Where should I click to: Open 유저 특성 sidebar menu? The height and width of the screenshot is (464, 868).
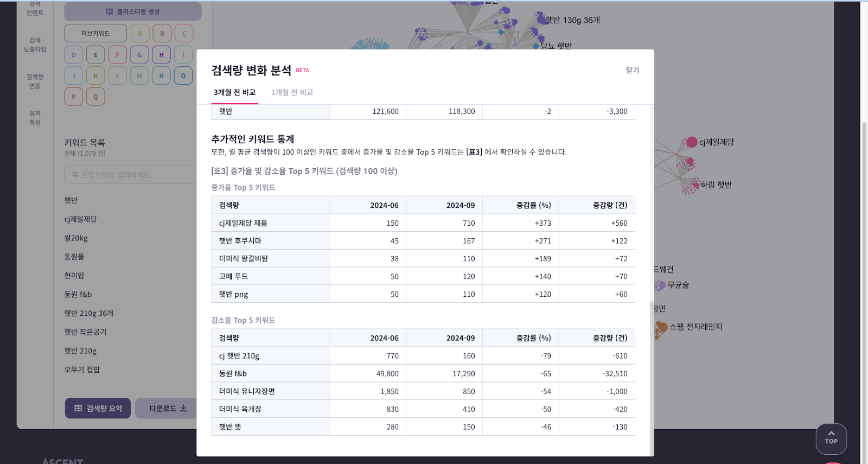(35, 118)
